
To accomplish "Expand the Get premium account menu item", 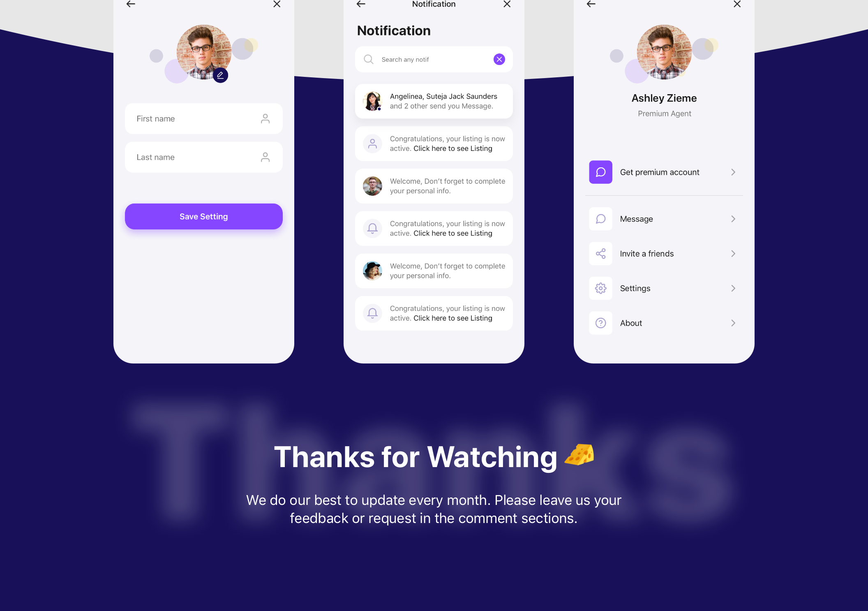I will click(x=733, y=171).
